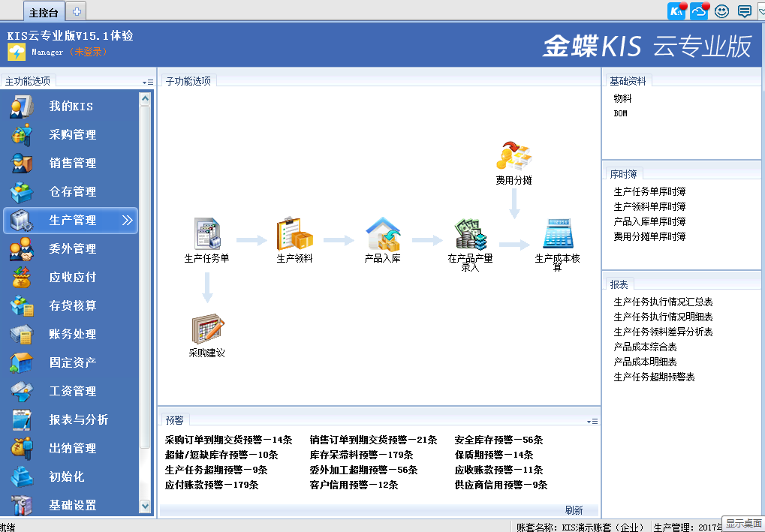
Task: Open 生产任务超期预警表 report
Action: click(x=654, y=377)
